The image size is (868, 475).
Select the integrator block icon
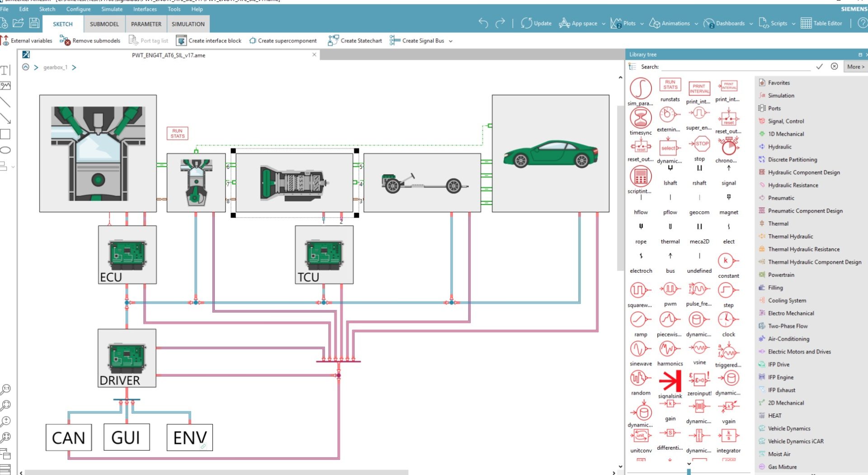[x=728, y=436]
